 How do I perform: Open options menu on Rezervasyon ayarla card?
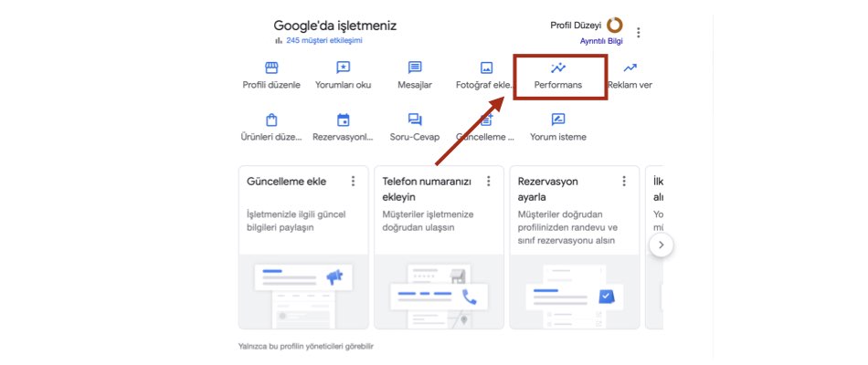[624, 182]
